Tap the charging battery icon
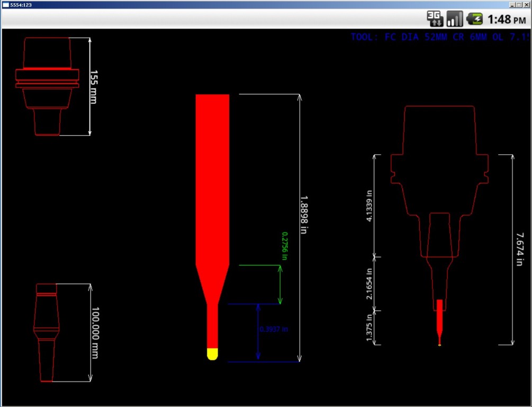532x407 pixels. 474,19
